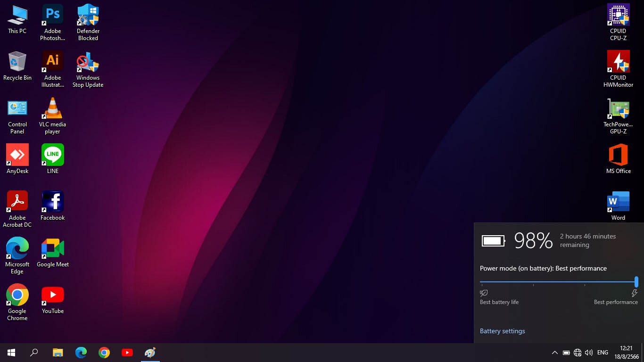This screenshot has height=362, width=644.
Task: Select the Adobe Illustrator shortcut
Action: pyautogui.click(x=53, y=69)
